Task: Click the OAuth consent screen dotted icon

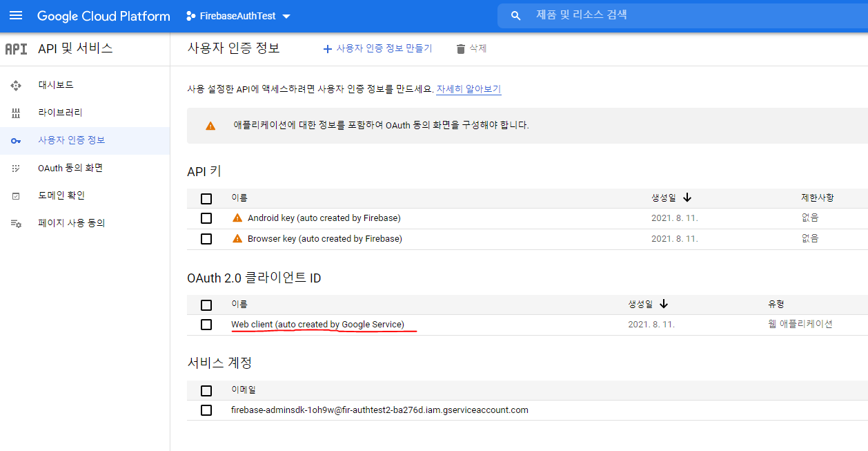Action: tap(16, 169)
